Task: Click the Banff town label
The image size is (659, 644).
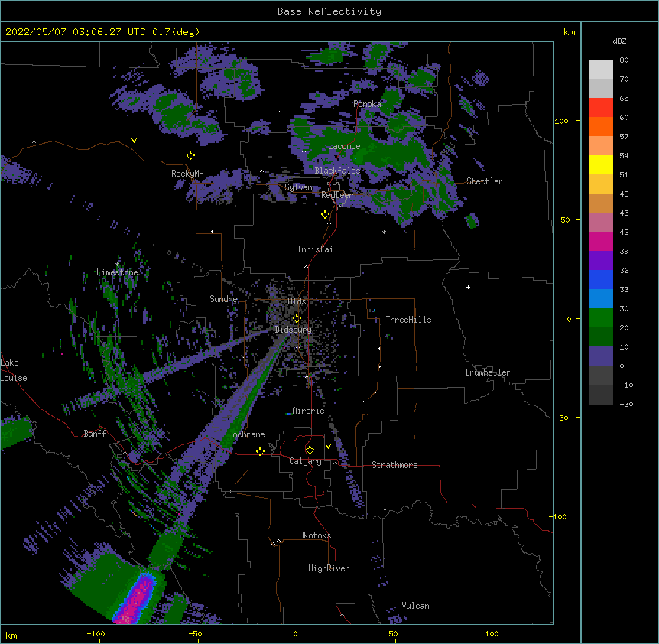Action: (95, 434)
